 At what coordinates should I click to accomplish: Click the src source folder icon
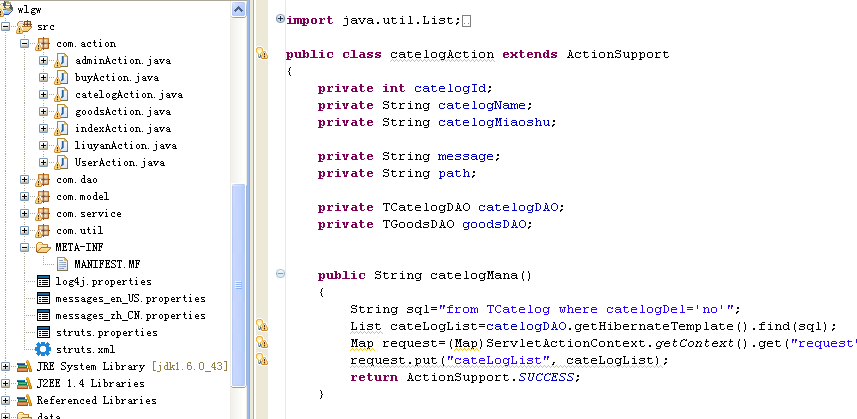[x=24, y=27]
